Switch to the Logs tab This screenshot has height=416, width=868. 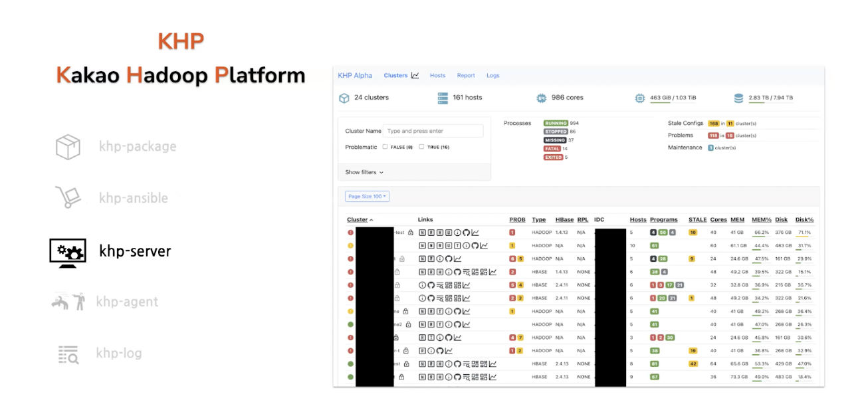[492, 75]
